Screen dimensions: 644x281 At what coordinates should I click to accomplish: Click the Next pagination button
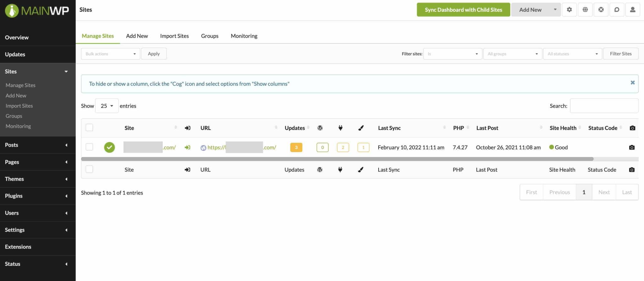604,192
